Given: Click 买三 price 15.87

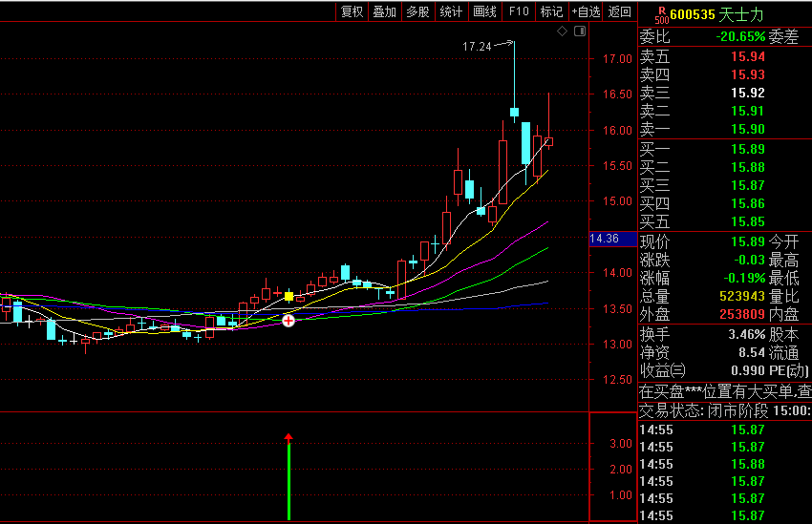Looking at the screenshot, I should [748, 185].
